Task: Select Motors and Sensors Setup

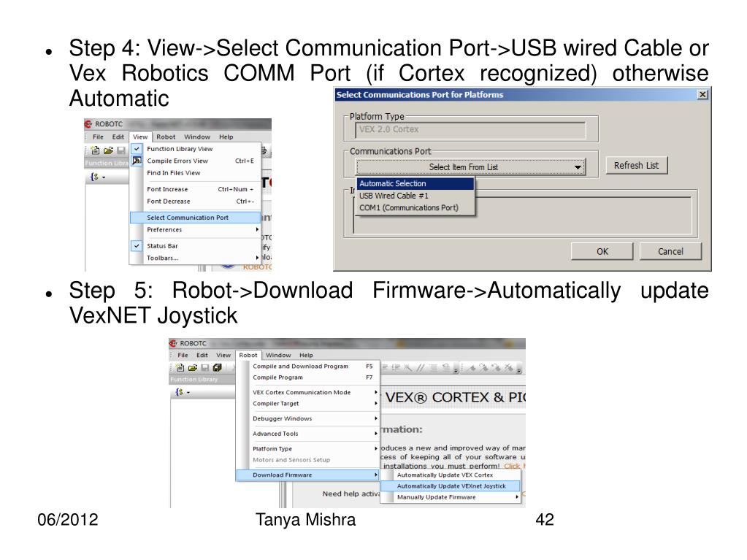Action: [x=307, y=460]
